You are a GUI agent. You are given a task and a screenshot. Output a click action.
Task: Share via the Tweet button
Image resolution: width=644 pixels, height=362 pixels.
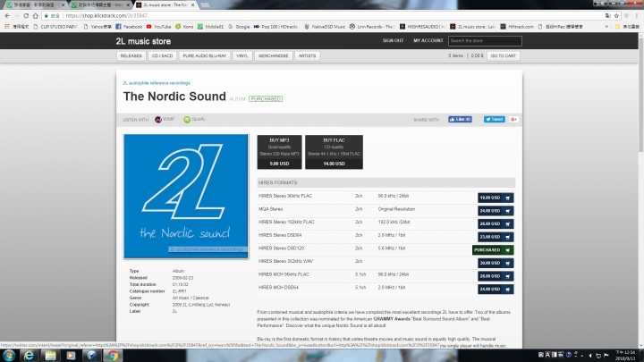tap(494, 120)
